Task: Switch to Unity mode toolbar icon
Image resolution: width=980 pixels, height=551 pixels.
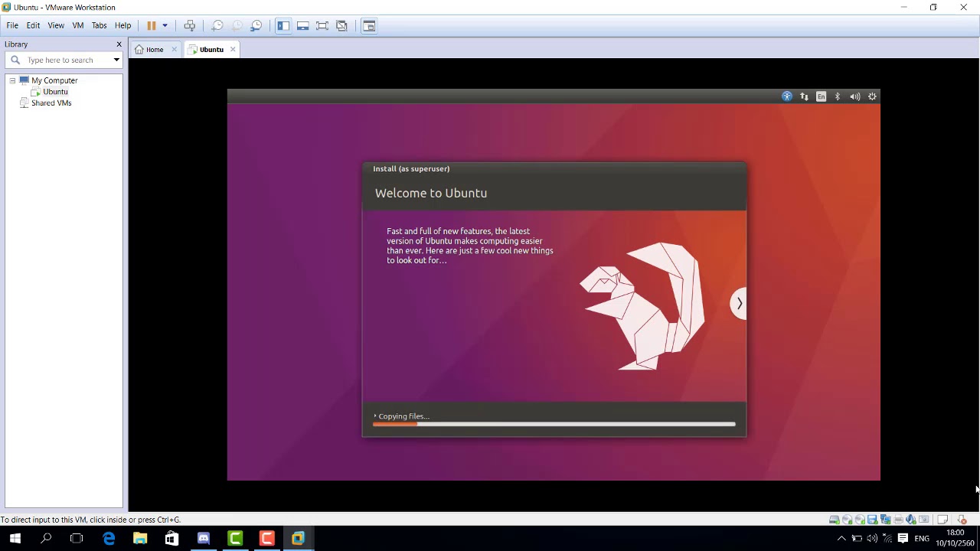Action: click(x=341, y=25)
